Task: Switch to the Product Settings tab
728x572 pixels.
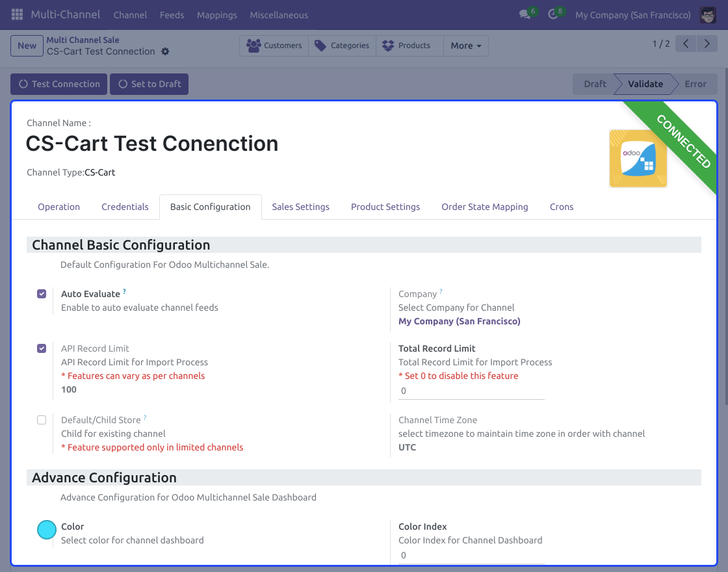Action: point(385,207)
